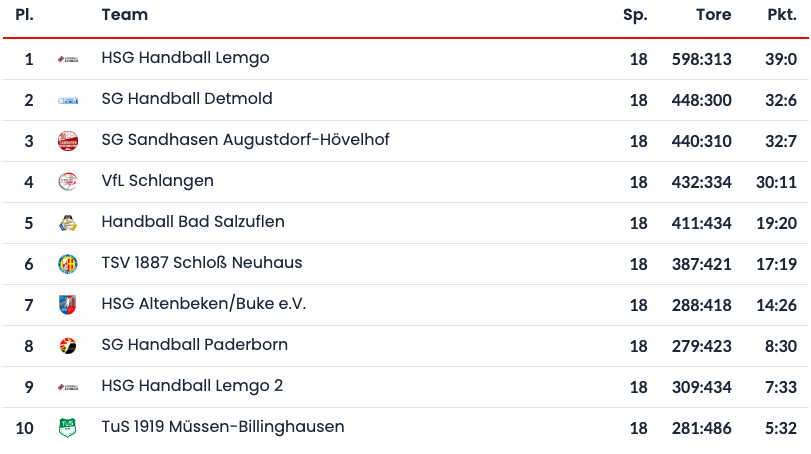Image resolution: width=811 pixels, height=454 pixels.
Task: Click the VfL Schlangen club logo
Action: [x=68, y=182]
